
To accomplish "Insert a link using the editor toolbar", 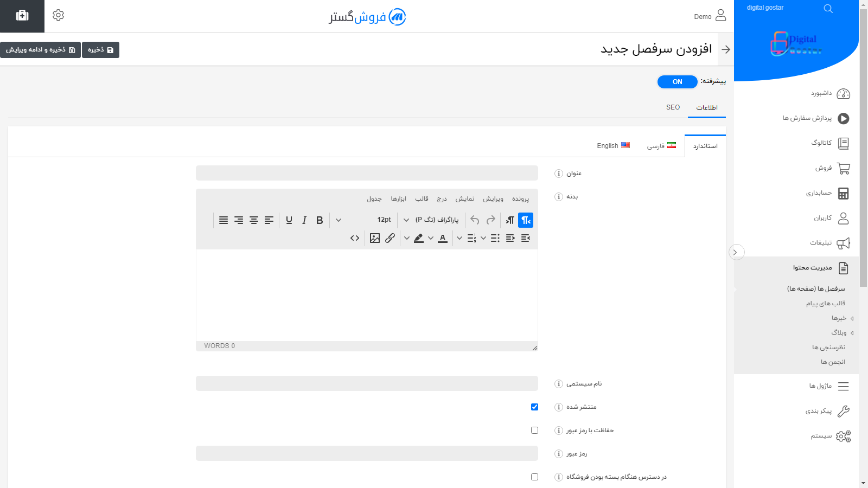I will coord(390,237).
